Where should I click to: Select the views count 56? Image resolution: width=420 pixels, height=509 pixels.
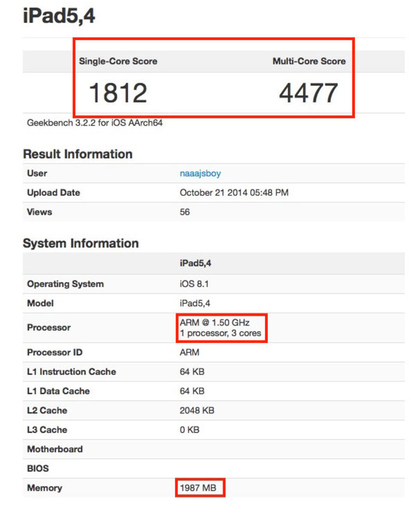point(185,212)
